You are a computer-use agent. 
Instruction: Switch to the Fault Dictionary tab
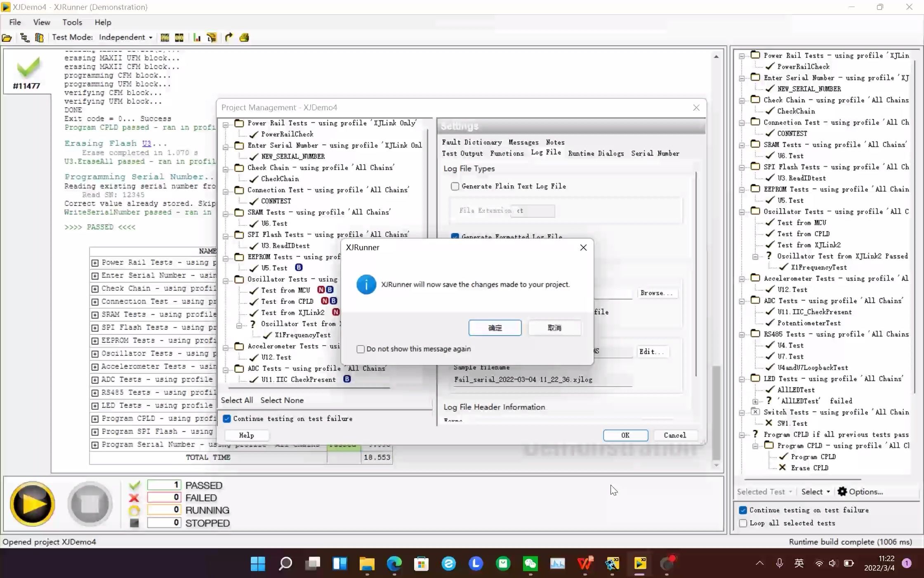[x=472, y=142]
